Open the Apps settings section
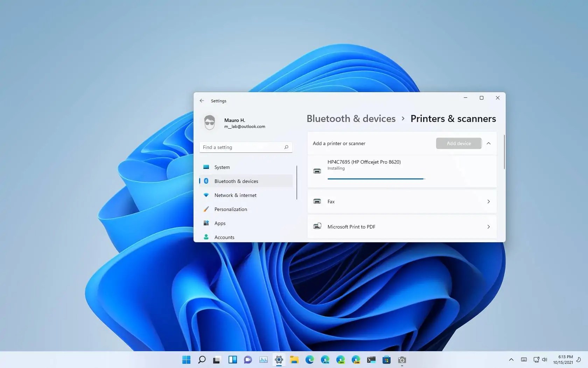 tap(219, 223)
